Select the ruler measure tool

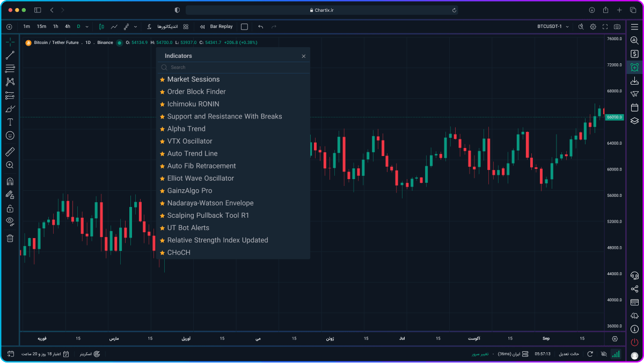coord(10,152)
